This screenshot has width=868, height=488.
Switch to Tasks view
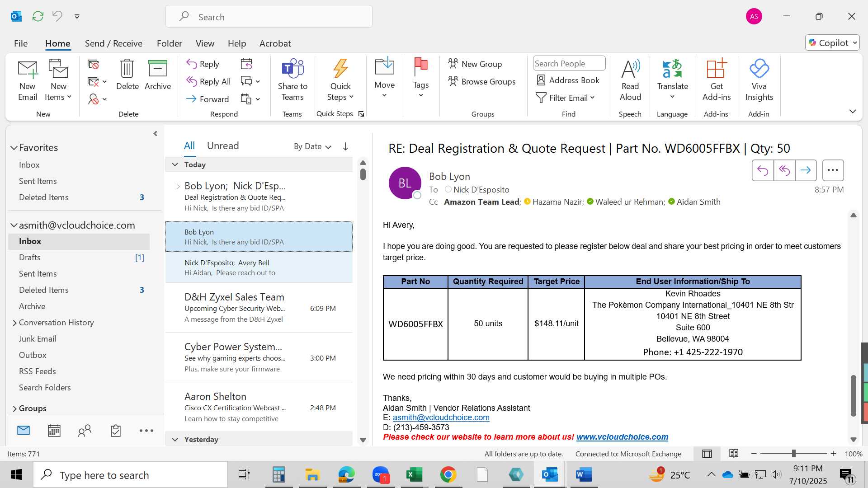point(116,431)
